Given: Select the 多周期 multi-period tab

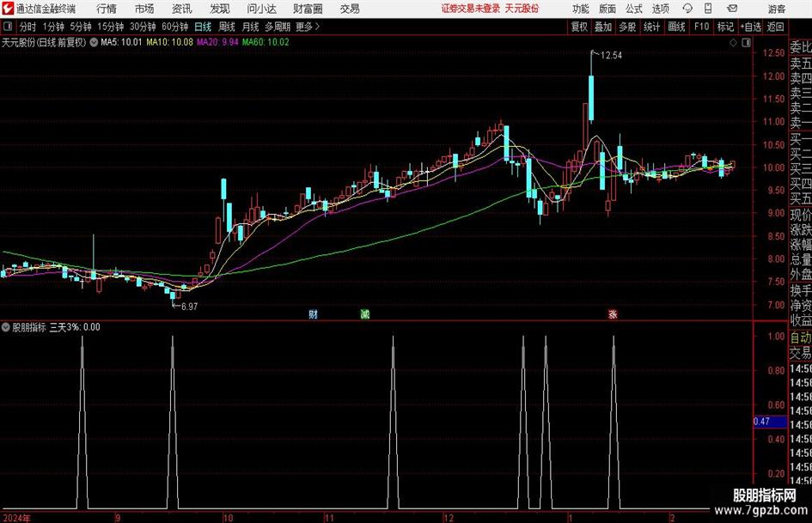Looking at the screenshot, I should pos(278,27).
